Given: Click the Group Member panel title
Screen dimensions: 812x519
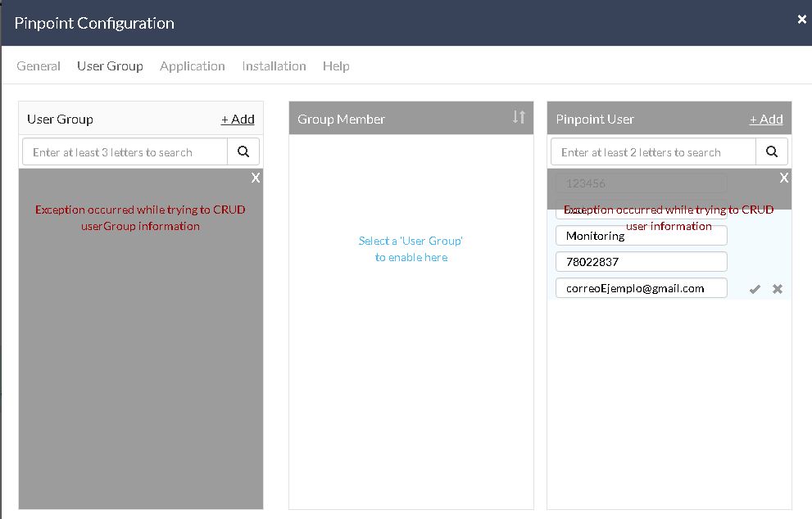Looking at the screenshot, I should (x=341, y=119).
